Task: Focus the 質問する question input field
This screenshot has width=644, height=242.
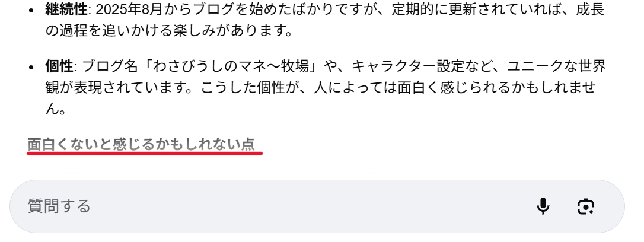Action: [317, 206]
